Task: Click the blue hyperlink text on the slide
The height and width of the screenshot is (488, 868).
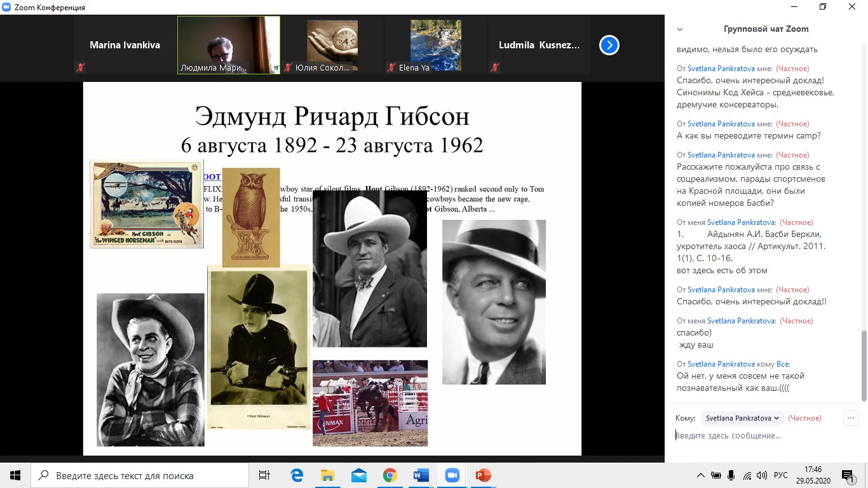Action: 212,177
